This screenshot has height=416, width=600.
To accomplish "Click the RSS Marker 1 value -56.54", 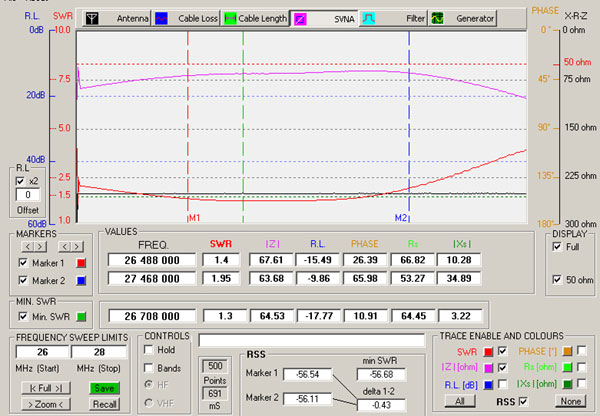I will click(307, 374).
